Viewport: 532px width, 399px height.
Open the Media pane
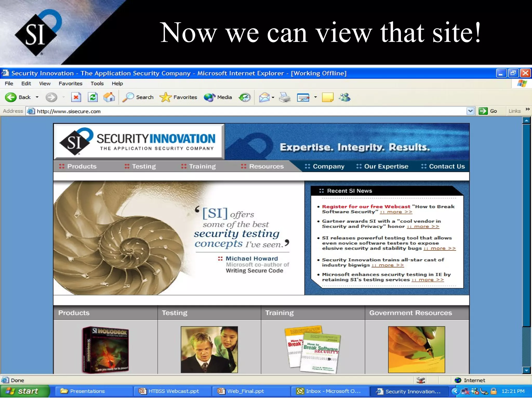point(218,97)
